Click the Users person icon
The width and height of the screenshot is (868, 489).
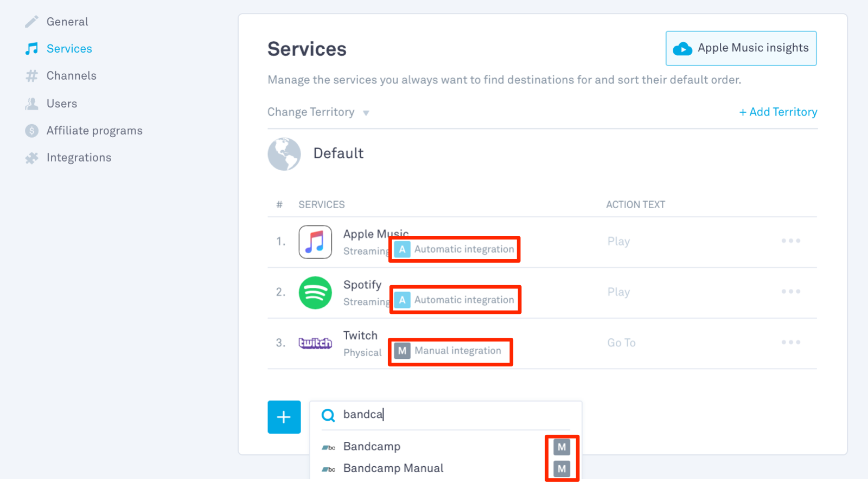(31, 104)
